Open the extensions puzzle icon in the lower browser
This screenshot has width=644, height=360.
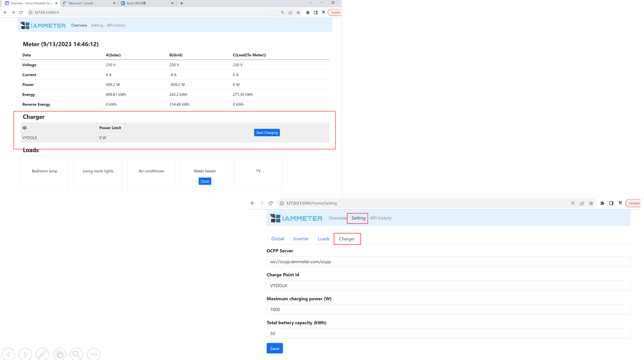coord(602,203)
